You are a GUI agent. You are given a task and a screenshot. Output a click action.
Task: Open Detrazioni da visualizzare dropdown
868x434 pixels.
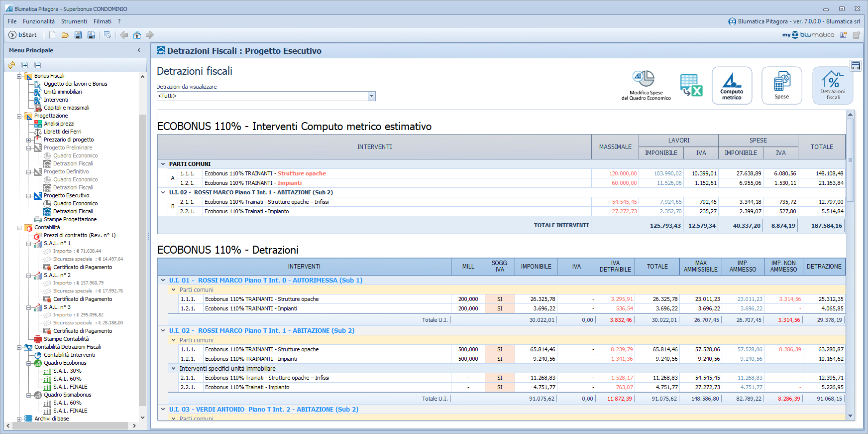371,96
